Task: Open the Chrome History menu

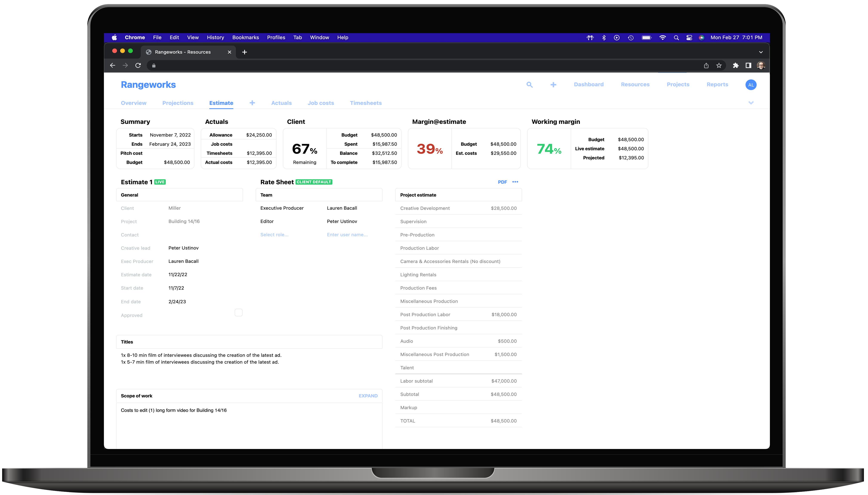Action: [x=215, y=37]
